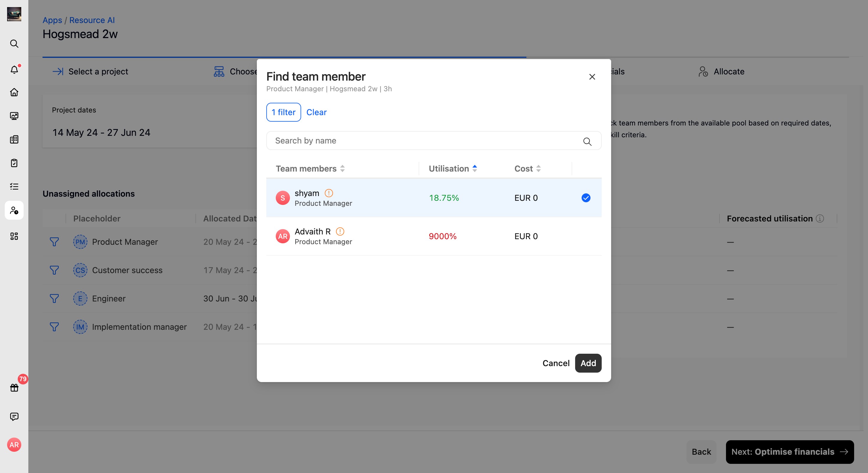Viewport: 868px width, 473px height.
Task: Click the filter icon for Product Manager row
Action: point(54,242)
